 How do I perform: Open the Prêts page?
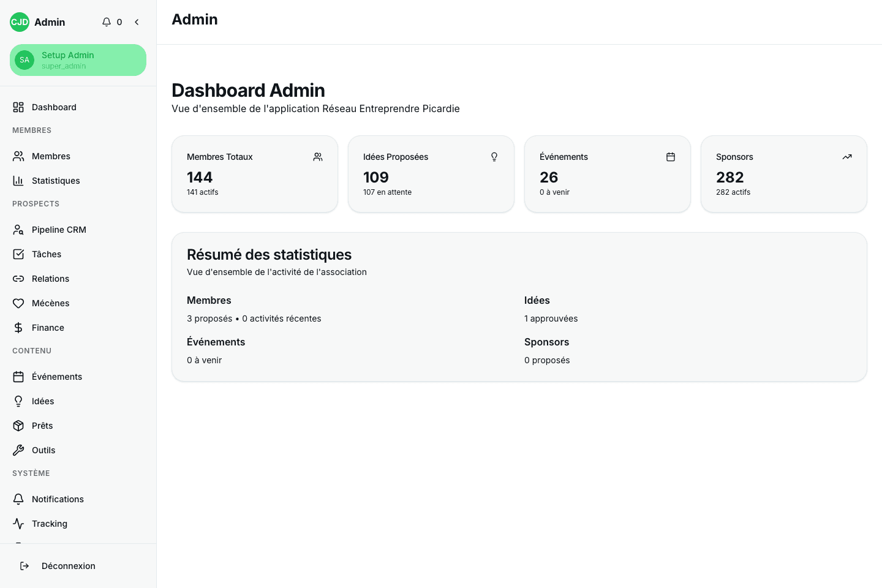[x=78, y=426]
